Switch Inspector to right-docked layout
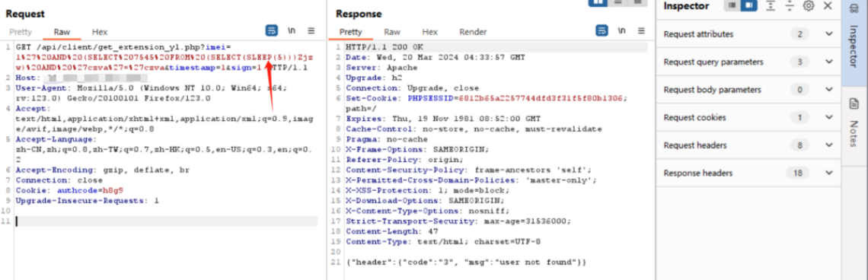 coord(748,5)
